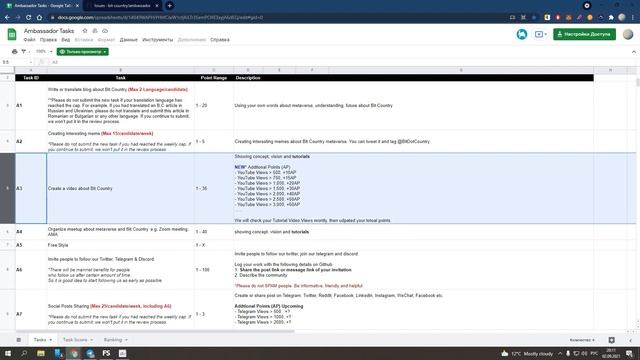This screenshot has height=360, width=640.
Task: Check the cloud save status icon
Action: 105,31
